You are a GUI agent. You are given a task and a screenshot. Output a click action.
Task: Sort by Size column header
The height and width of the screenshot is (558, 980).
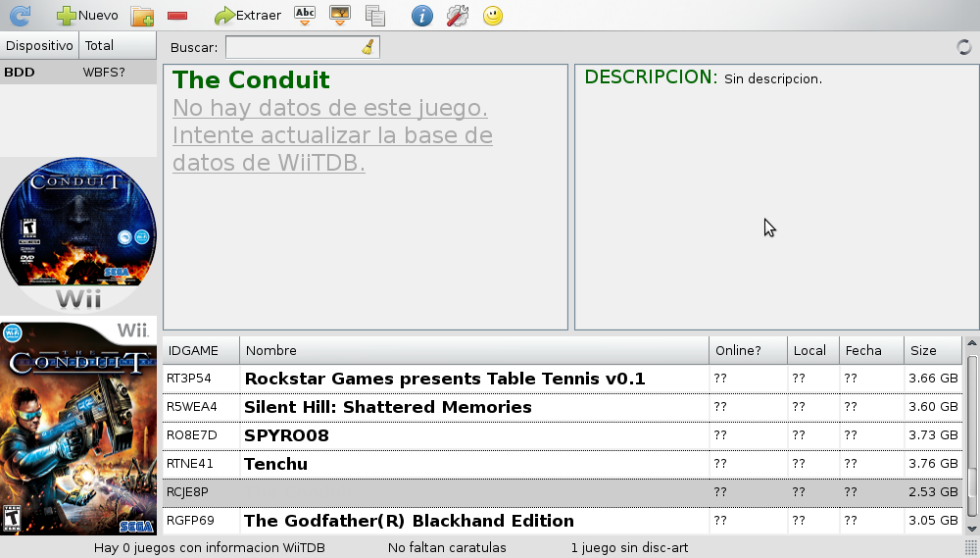point(933,350)
